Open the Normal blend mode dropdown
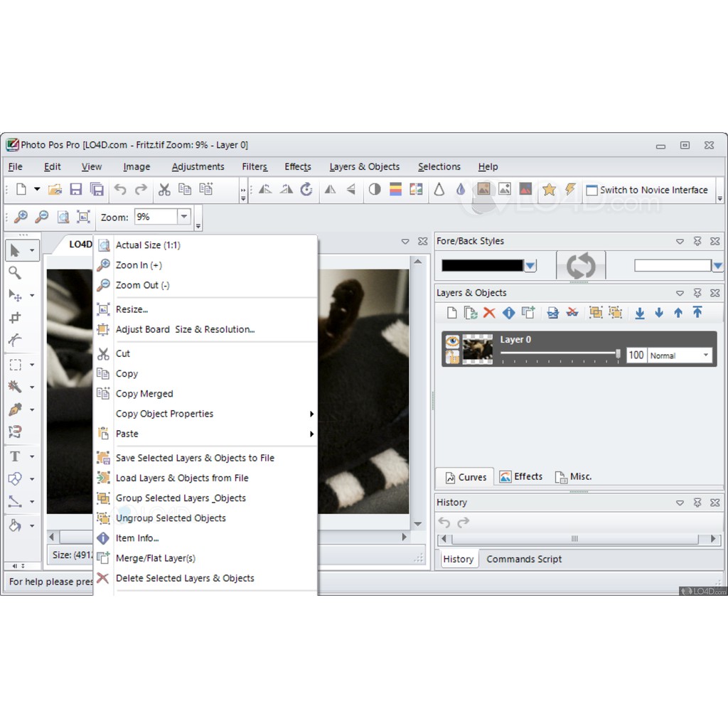Viewport: 728px width, 728px height. 705,355
